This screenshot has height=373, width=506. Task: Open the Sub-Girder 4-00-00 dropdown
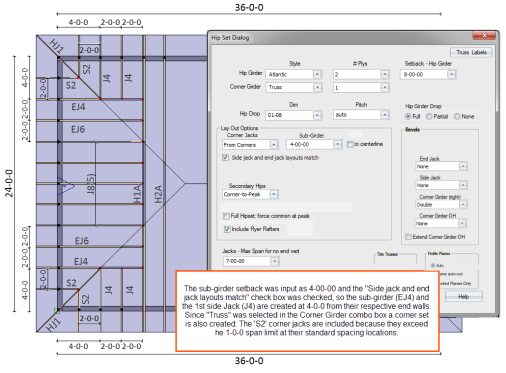337,144
